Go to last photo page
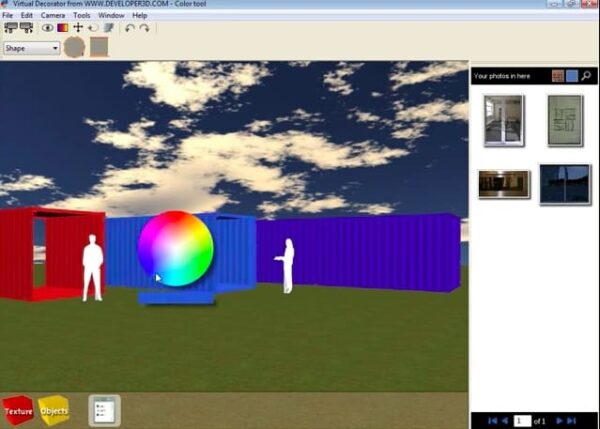Image resolution: width=600 pixels, height=429 pixels. pos(571,421)
